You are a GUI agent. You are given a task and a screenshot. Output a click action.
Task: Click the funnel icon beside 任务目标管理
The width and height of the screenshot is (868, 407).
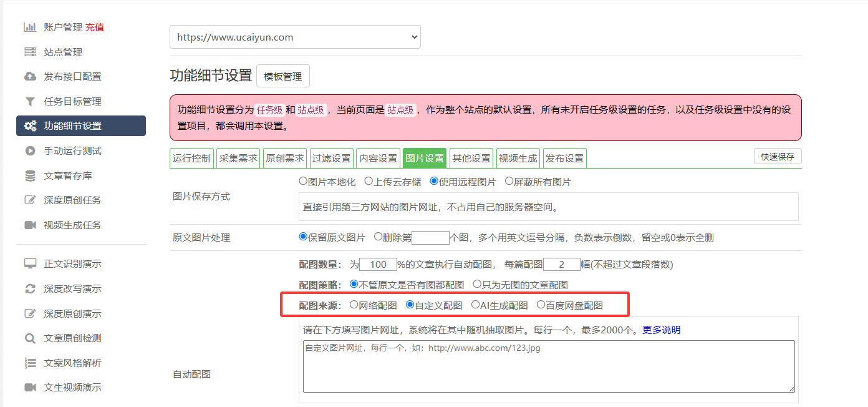(30, 102)
